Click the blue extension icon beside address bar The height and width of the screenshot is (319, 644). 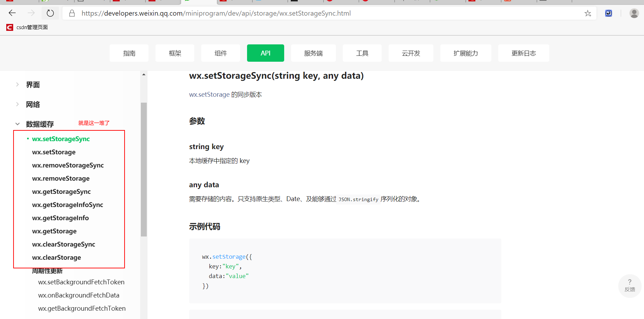[x=609, y=13]
